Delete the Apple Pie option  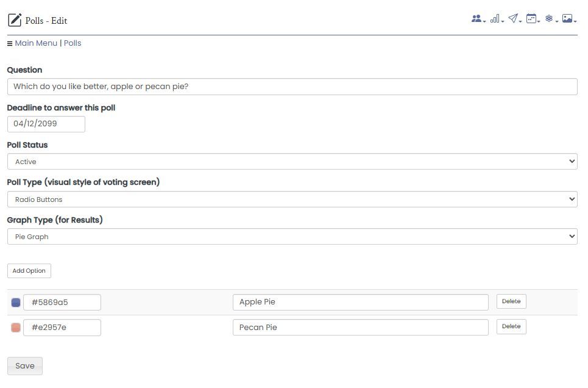coord(511,301)
